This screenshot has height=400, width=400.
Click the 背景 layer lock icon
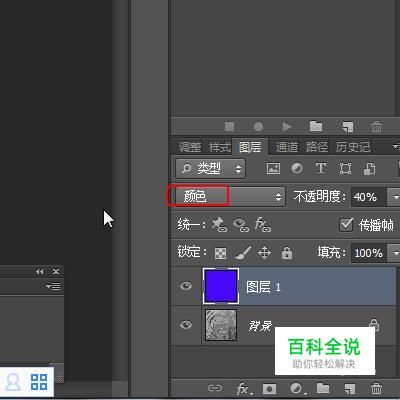point(374,325)
